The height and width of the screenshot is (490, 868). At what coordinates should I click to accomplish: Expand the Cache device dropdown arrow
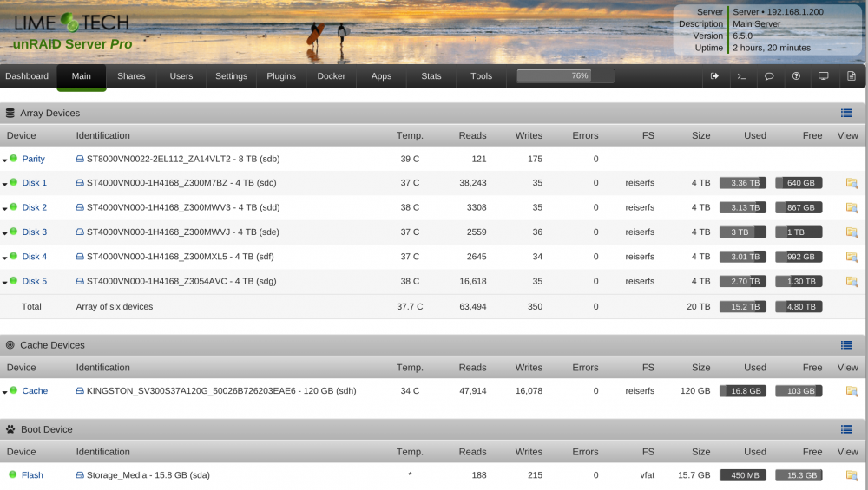[5, 392]
